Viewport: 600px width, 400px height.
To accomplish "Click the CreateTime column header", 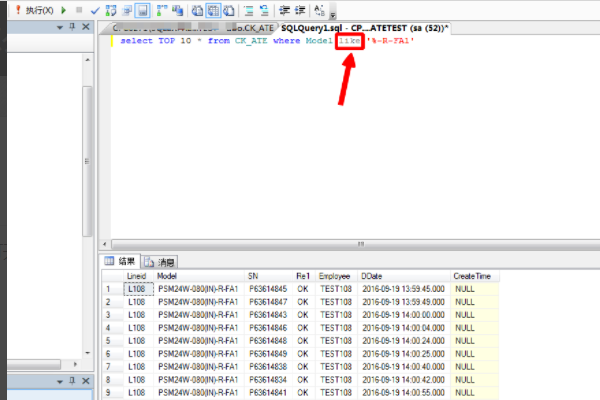I will coord(474,276).
